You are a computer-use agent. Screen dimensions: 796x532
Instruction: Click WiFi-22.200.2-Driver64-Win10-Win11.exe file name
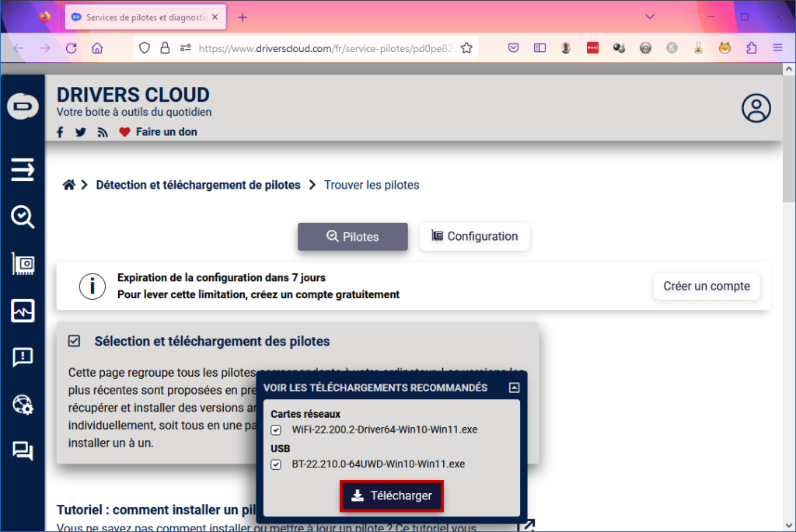click(384, 429)
